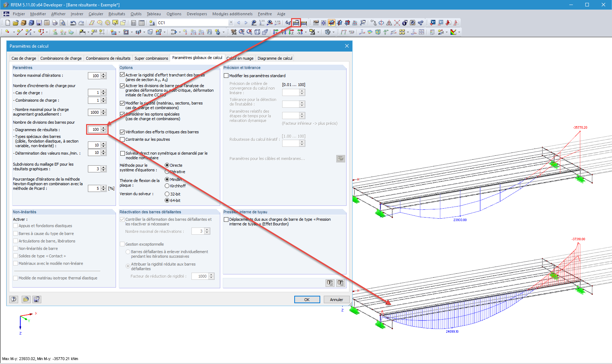Go to next load case arrow

click(246, 23)
